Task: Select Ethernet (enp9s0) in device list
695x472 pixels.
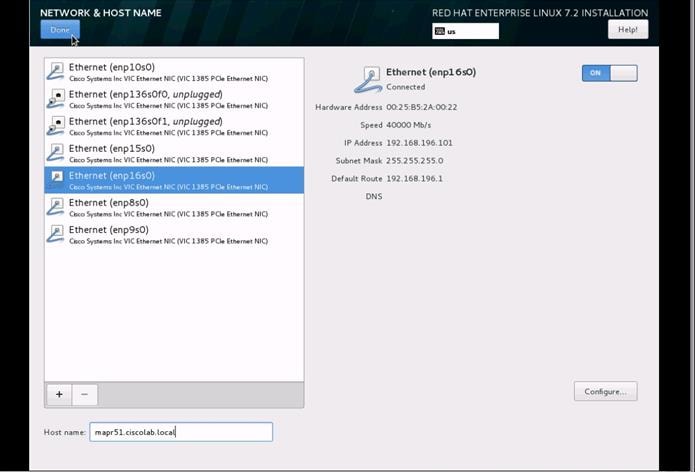Action: 174,234
